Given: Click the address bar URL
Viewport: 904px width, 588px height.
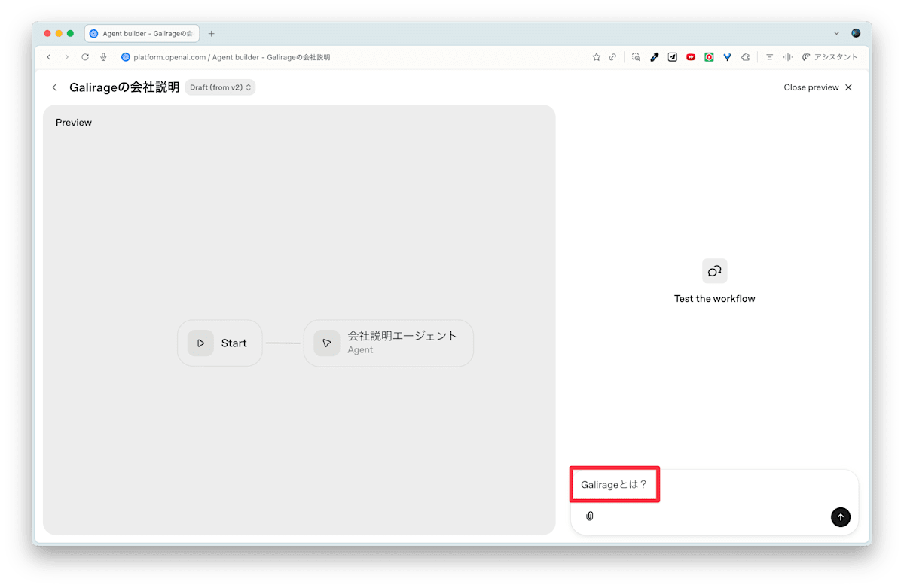Looking at the screenshot, I should [x=232, y=57].
